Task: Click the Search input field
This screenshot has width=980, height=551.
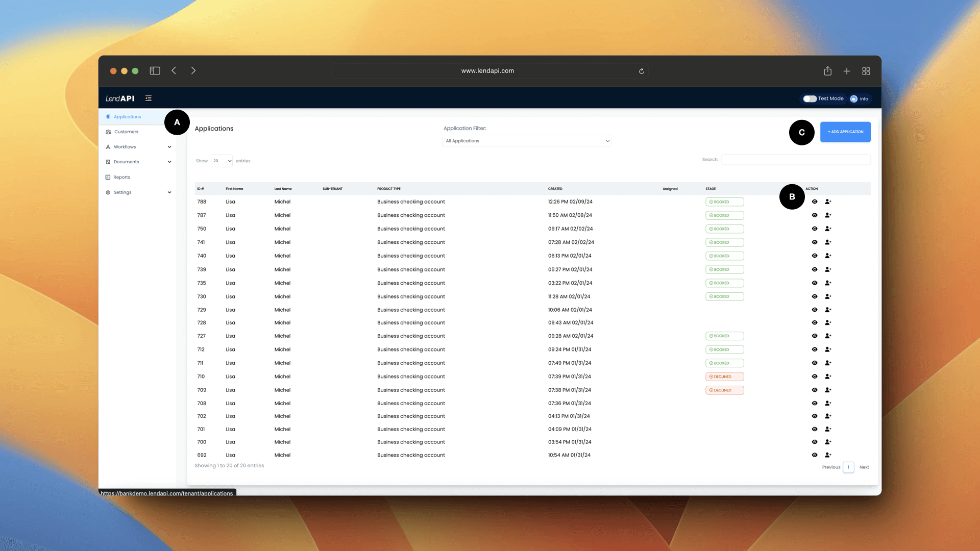Action: (796, 160)
